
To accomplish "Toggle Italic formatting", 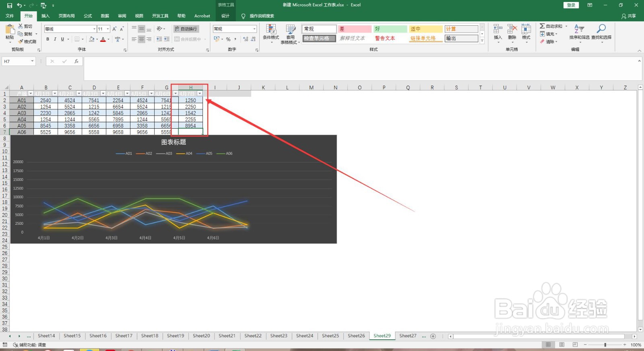I will [x=55, y=39].
